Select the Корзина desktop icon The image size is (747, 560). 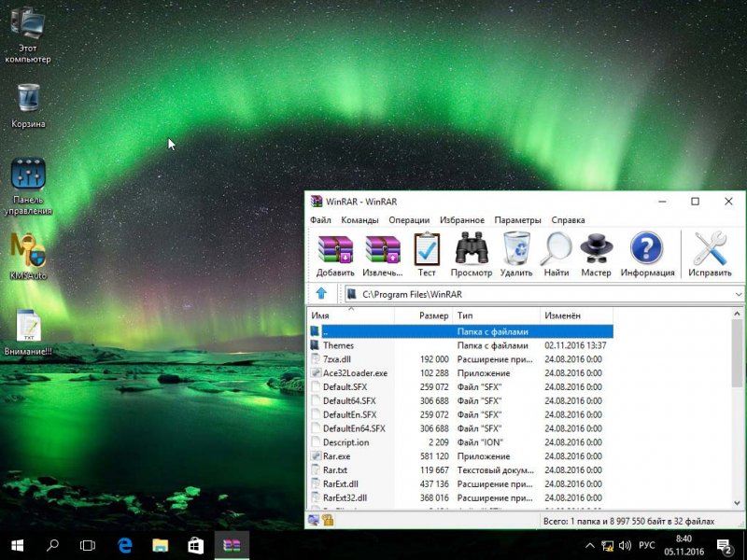pos(28,105)
